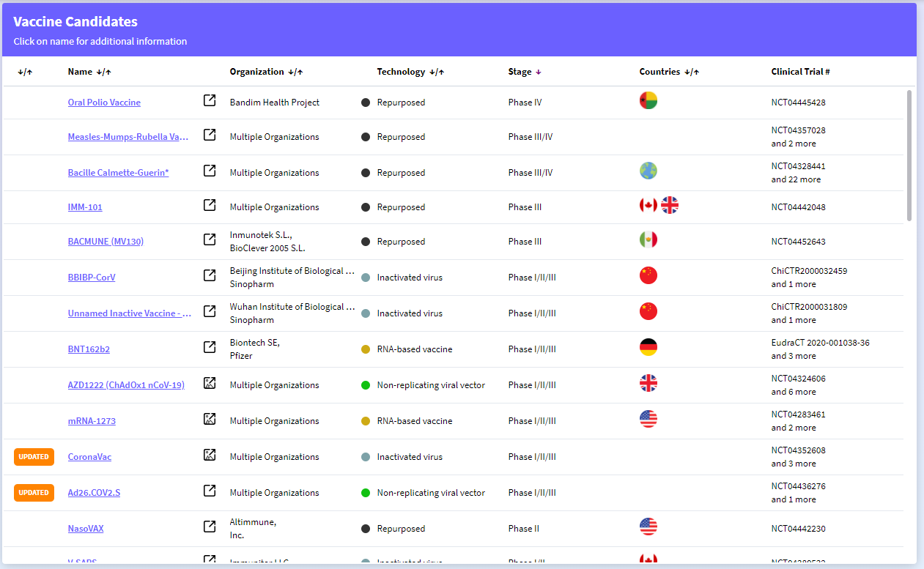Click the yellow RNA-based dot in BNT162b2 row
This screenshot has height=569, width=924.
[x=366, y=349]
